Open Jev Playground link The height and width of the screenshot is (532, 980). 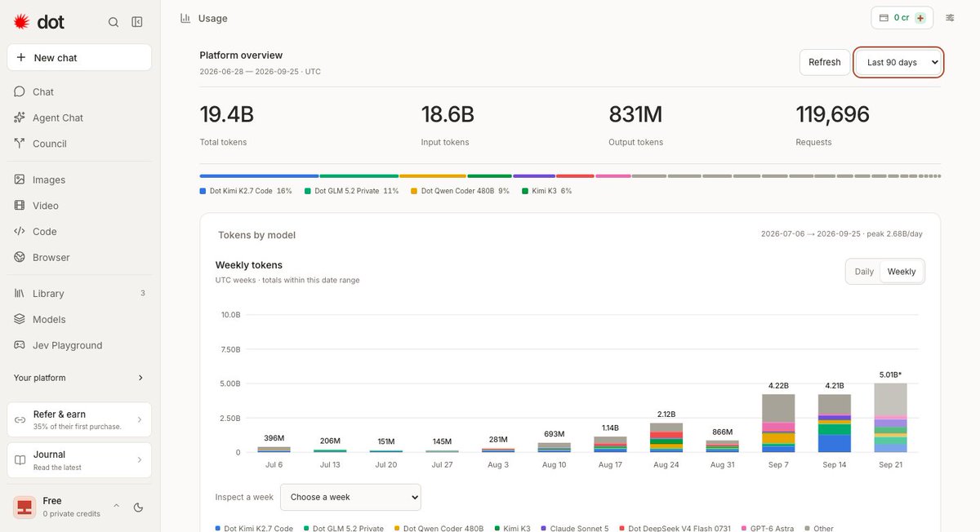(x=79, y=345)
